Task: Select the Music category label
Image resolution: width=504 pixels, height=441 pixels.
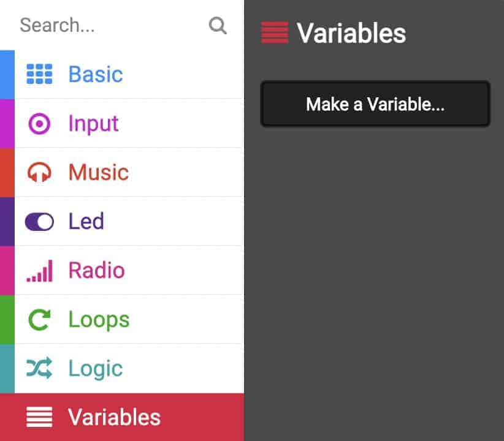Action: tap(99, 172)
